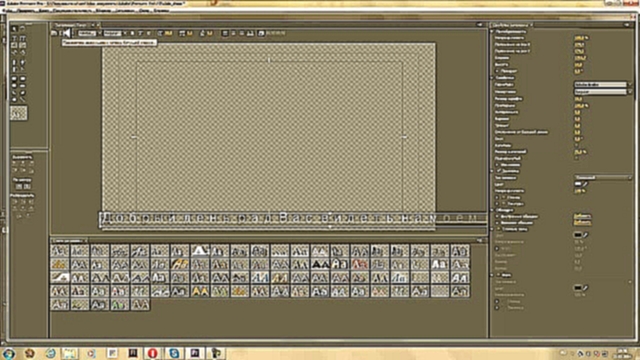Viewport: 640px width, 360px height.
Task: Open the Windows Start menu
Action: tap(8, 353)
